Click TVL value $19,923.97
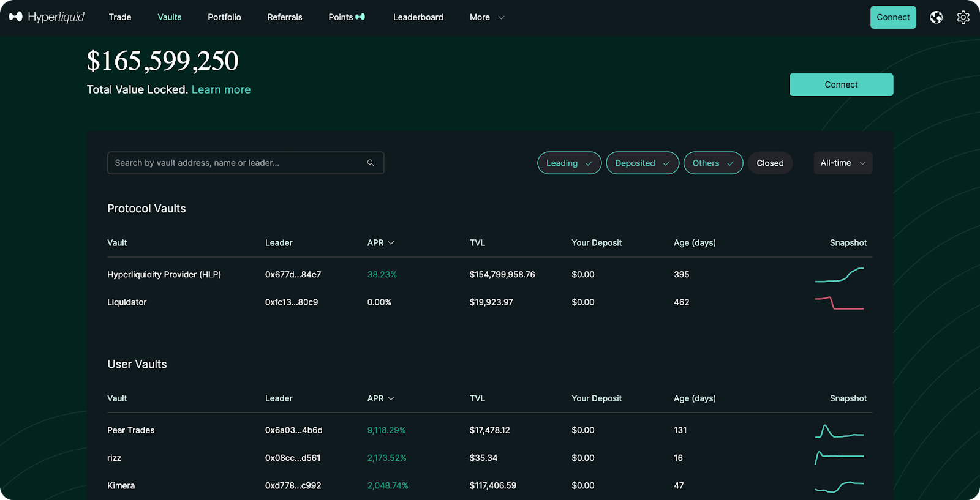Image resolution: width=980 pixels, height=500 pixels. point(491,302)
